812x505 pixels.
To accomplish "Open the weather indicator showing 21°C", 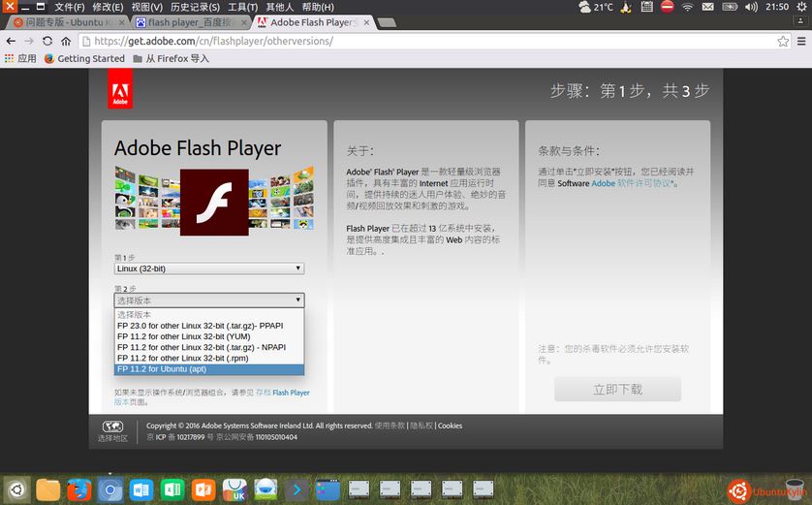I will (595, 7).
